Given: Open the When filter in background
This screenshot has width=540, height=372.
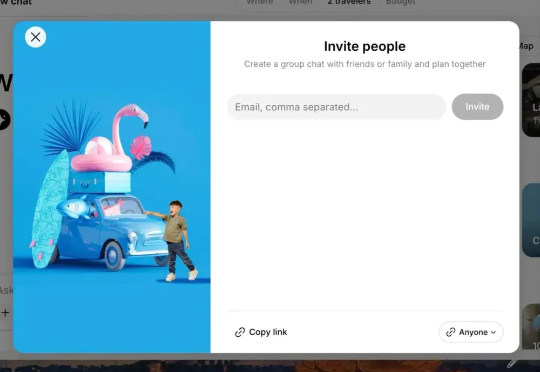Looking at the screenshot, I should [x=300, y=2].
